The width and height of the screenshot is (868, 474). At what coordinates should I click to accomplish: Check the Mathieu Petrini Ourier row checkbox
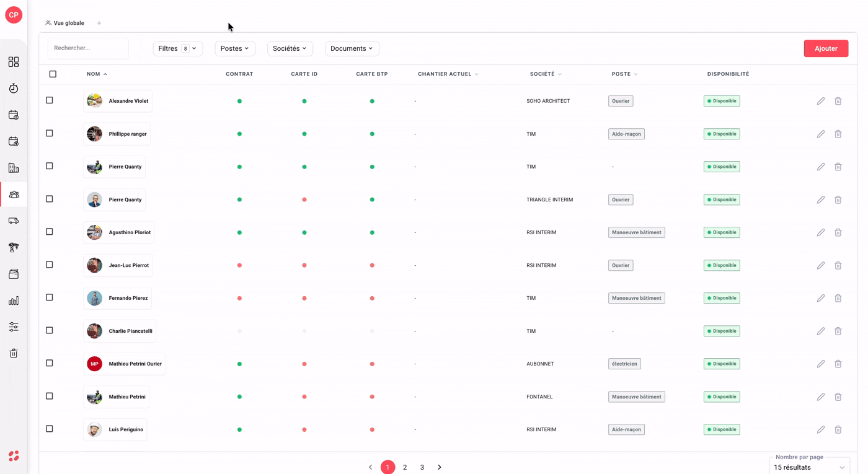point(50,363)
